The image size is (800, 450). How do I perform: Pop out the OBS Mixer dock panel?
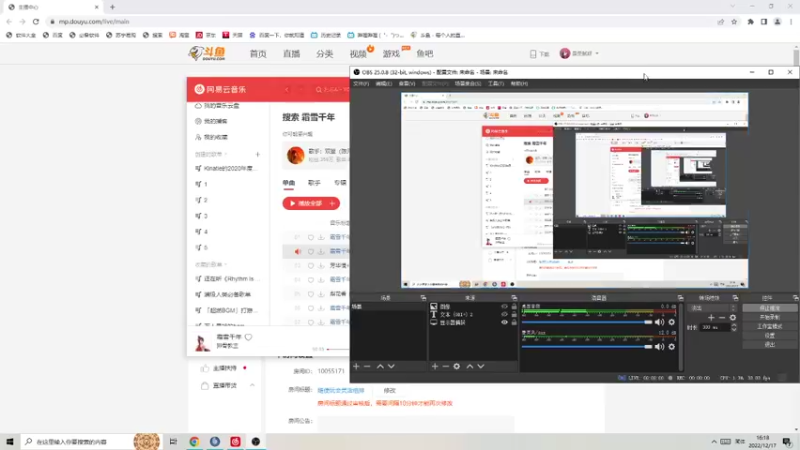[x=680, y=297]
